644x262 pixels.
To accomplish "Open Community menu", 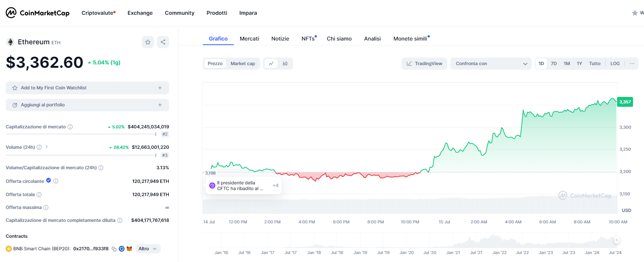I will [180, 13].
